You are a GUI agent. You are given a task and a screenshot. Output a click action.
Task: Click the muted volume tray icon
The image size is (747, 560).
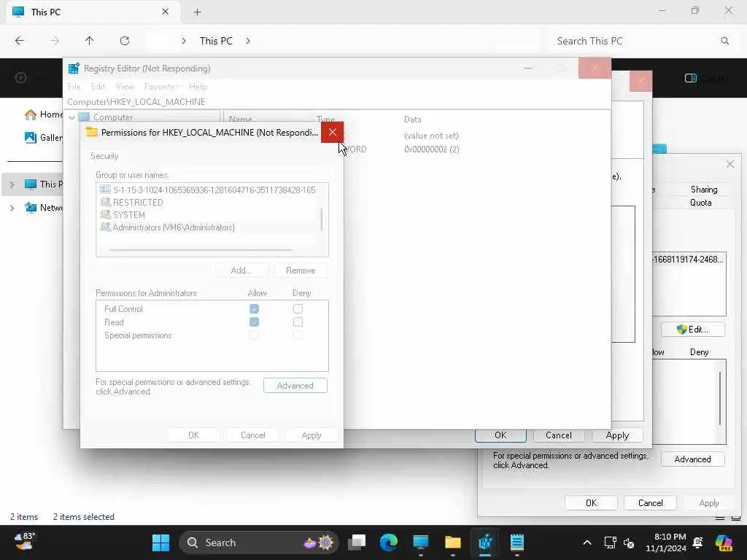(629, 542)
